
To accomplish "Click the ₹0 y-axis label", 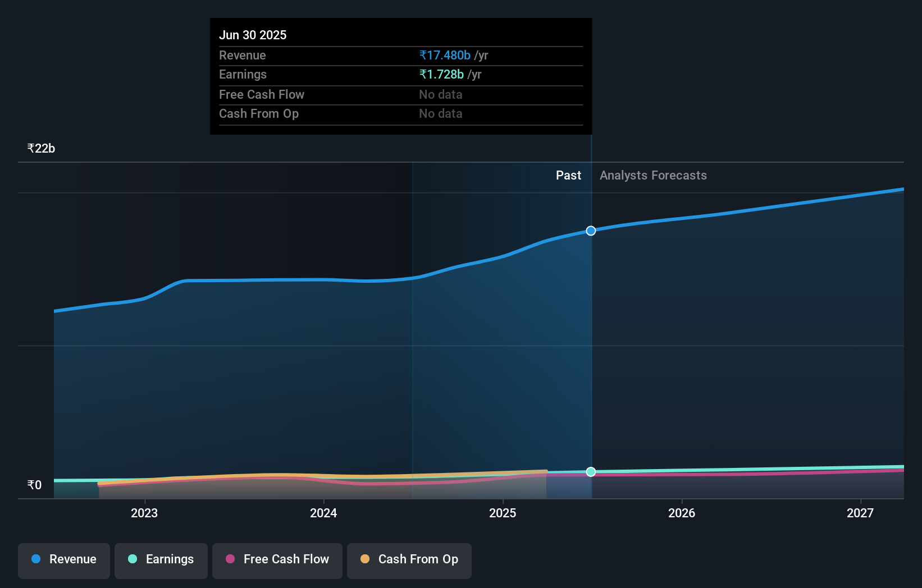I will (34, 485).
